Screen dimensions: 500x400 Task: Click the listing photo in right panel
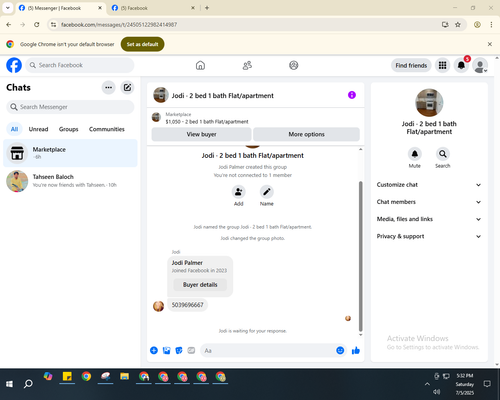click(x=429, y=103)
